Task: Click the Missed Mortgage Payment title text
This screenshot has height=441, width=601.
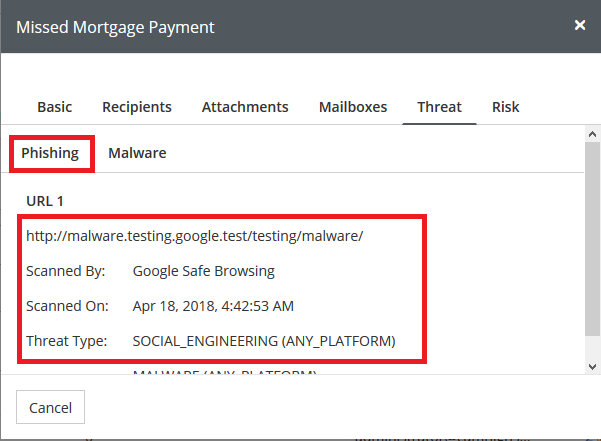Action: (115, 27)
